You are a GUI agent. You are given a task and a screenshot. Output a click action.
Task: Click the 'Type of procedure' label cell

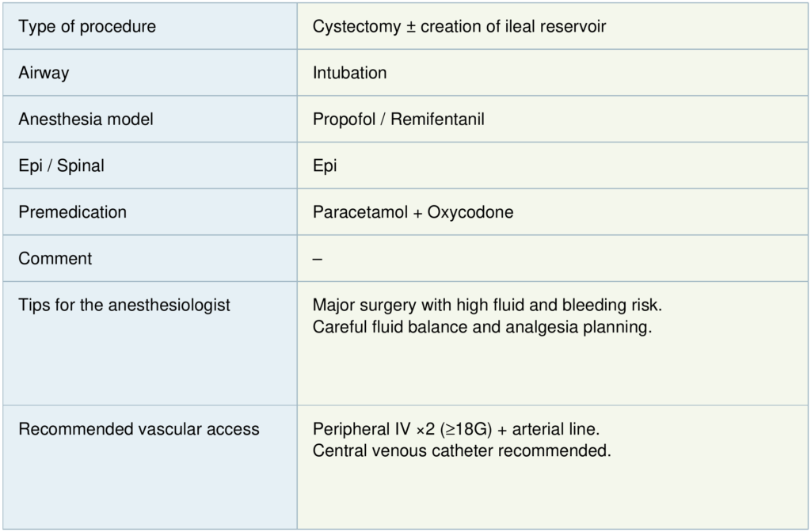87,26
